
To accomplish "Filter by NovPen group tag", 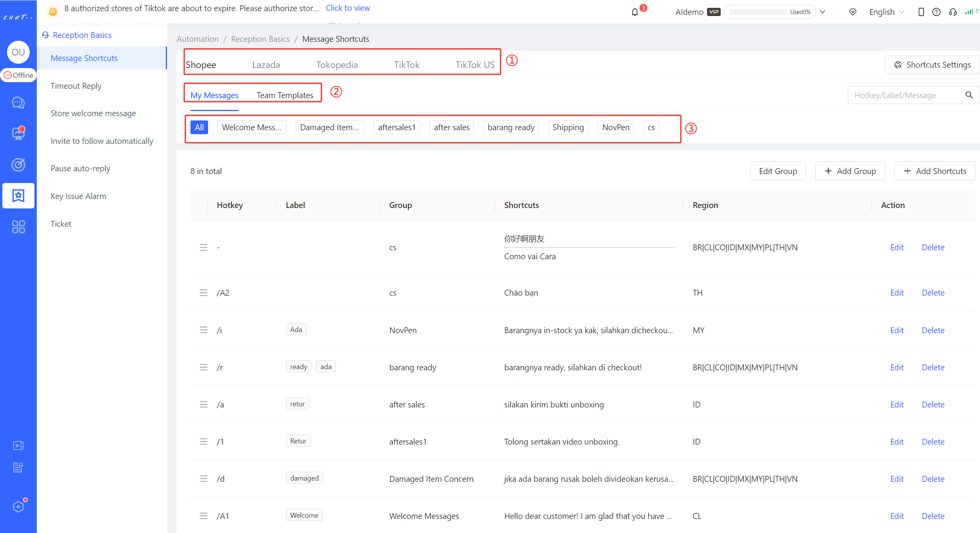I will [616, 127].
